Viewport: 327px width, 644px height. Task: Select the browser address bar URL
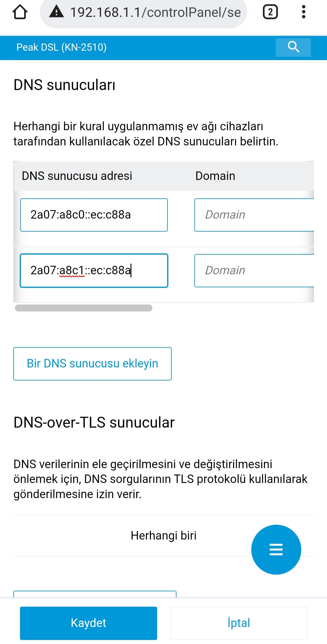pyautogui.click(x=155, y=12)
